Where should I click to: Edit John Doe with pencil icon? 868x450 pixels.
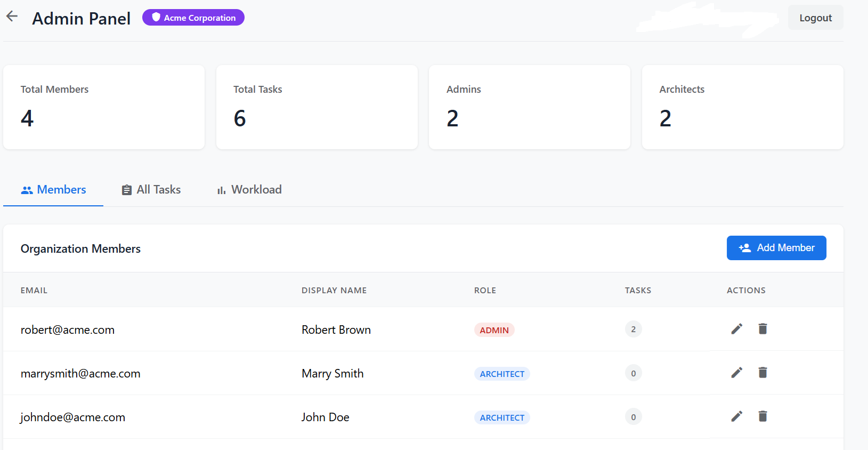[736, 416]
